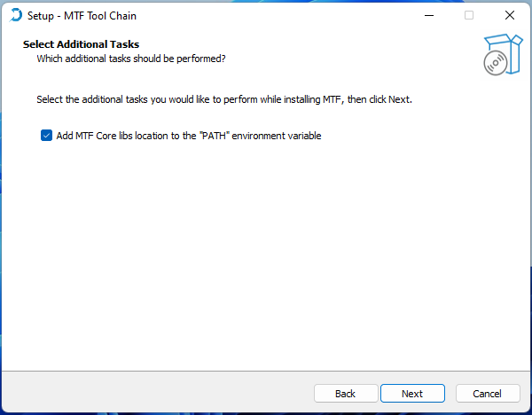Click "Which additional tasks should be performed?" subtitle
The image size is (532, 415).
pyautogui.click(x=131, y=59)
